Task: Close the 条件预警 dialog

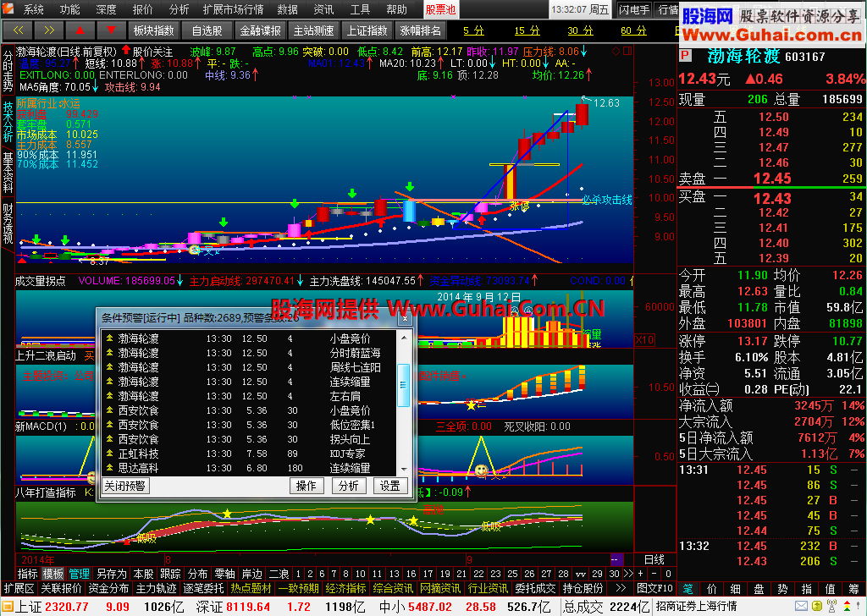Action: [x=405, y=319]
